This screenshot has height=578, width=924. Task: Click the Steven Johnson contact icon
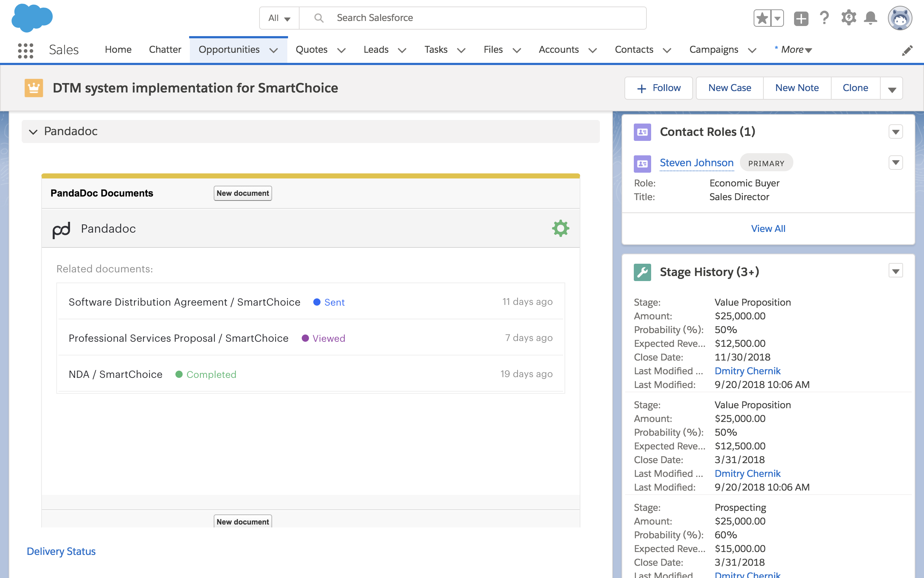[642, 164]
